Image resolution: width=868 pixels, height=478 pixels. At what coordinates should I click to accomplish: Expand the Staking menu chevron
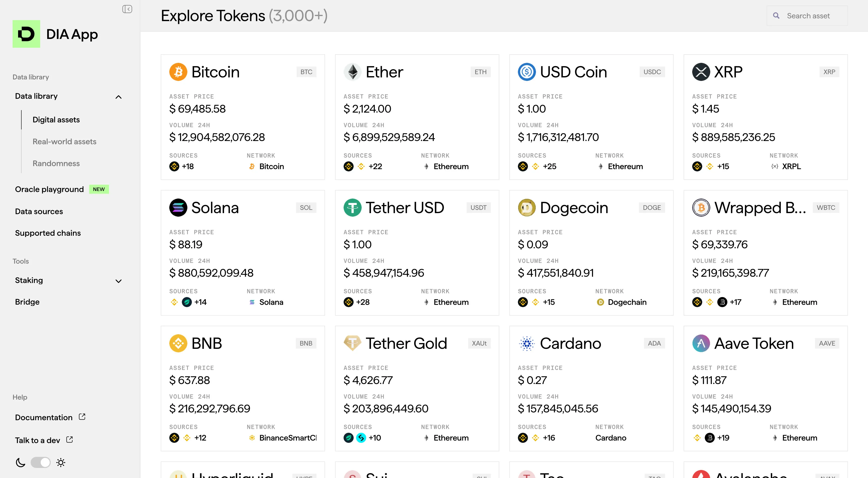point(118,281)
